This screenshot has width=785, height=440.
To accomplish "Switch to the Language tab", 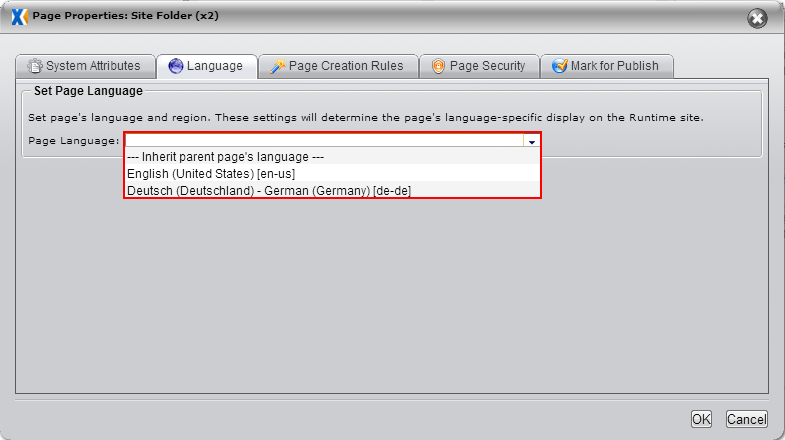I will coord(207,66).
